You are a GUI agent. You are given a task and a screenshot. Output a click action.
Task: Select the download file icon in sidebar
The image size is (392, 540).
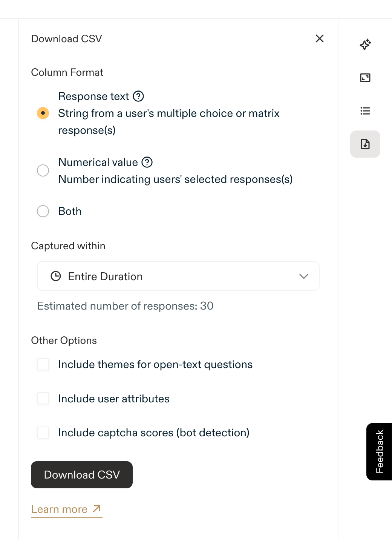[365, 144]
